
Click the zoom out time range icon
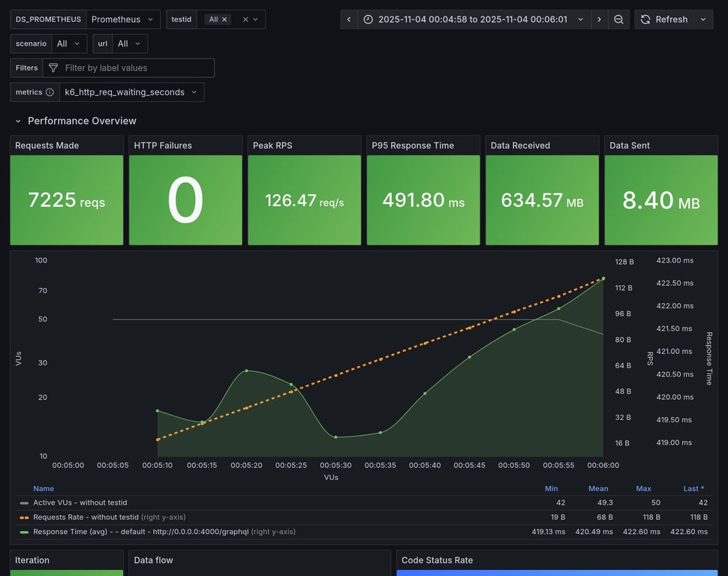tap(618, 19)
